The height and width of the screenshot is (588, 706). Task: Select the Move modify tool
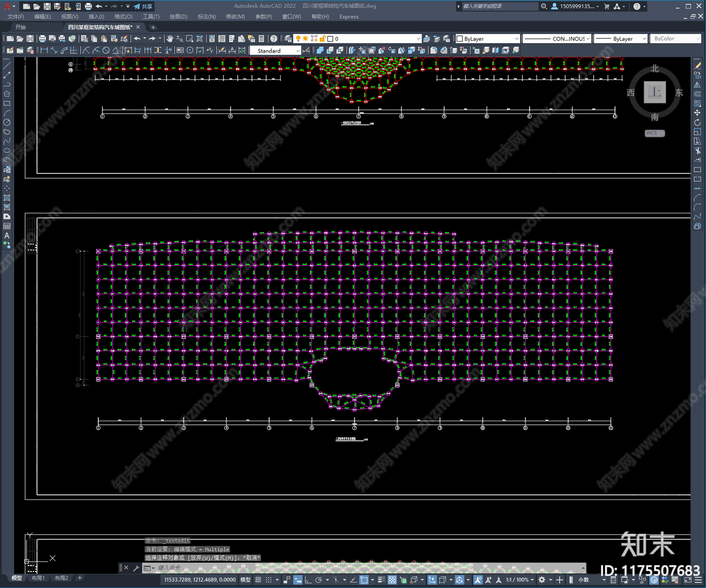pyautogui.click(x=697, y=113)
